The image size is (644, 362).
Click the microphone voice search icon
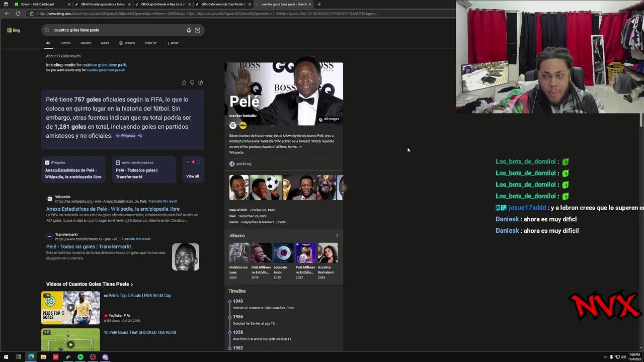189,30
